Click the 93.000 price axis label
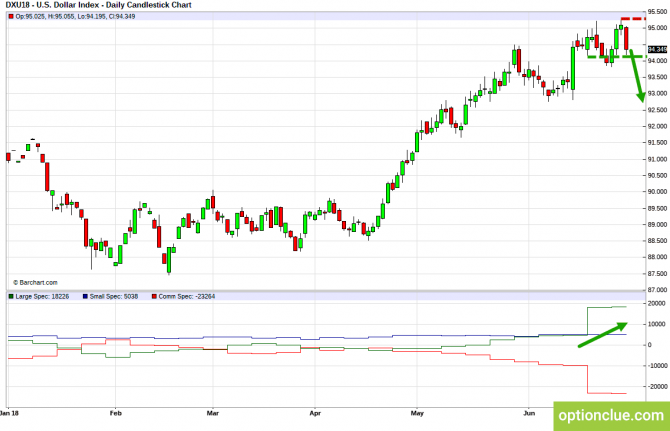The height and width of the screenshot is (431, 670). point(657,94)
